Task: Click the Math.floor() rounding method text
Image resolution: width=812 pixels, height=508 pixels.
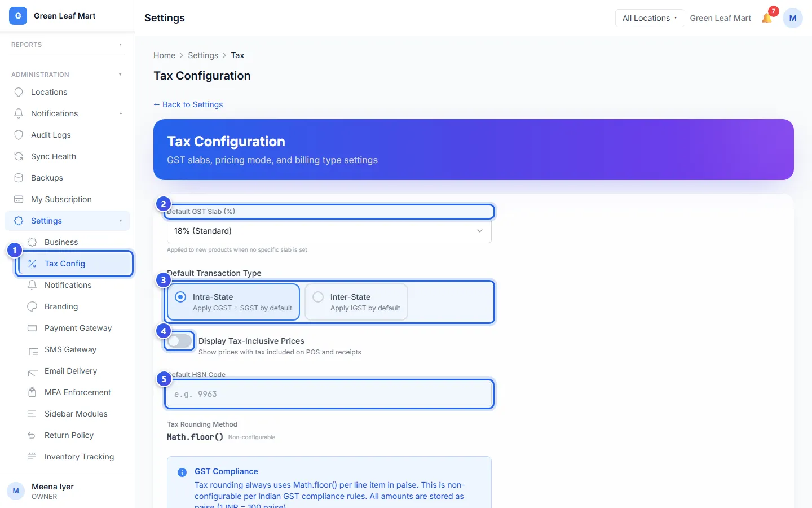Action: click(195, 437)
